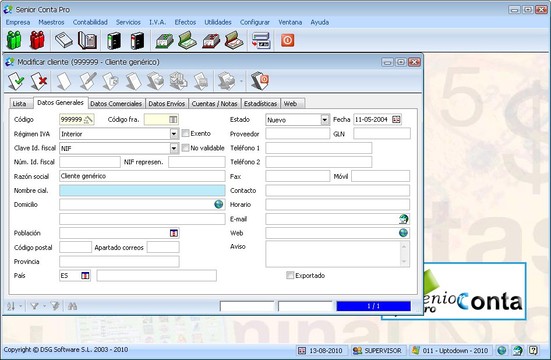Accept changes with the green checkmark icon

pos(16,81)
